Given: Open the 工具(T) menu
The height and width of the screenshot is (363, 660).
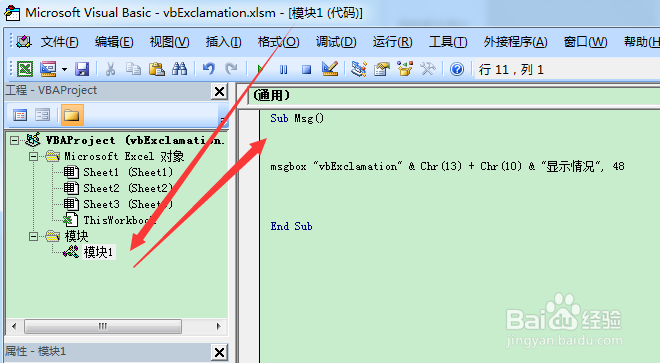Looking at the screenshot, I should pos(448,42).
